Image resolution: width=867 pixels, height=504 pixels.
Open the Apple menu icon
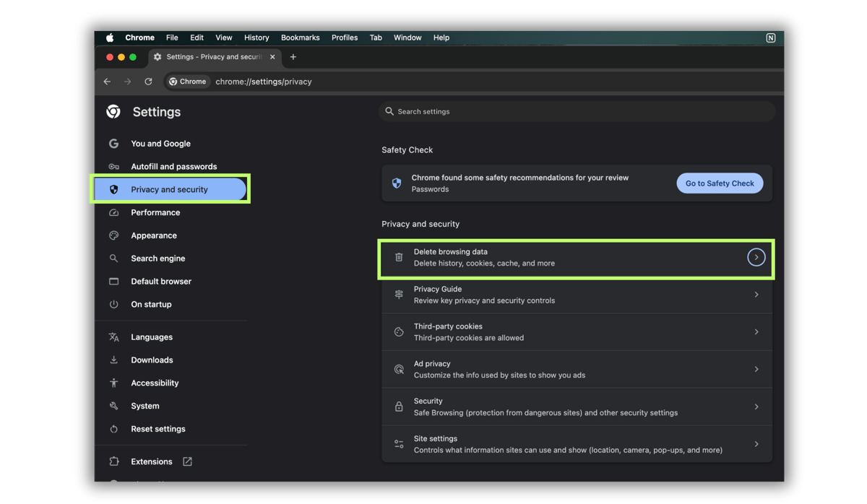pyautogui.click(x=111, y=38)
